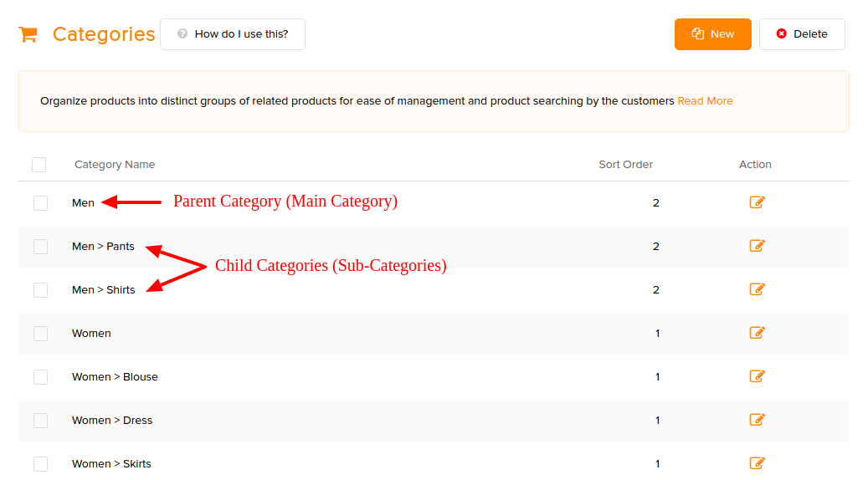Click the Sort Order column header
This screenshot has width=868, height=480.
(625, 164)
